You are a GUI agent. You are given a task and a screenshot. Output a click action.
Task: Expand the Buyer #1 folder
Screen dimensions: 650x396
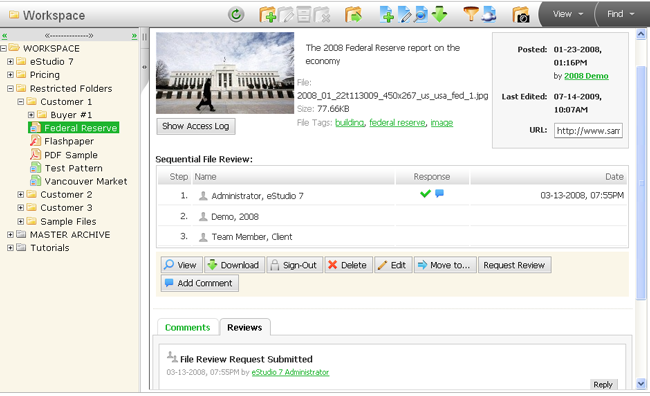click(x=31, y=115)
